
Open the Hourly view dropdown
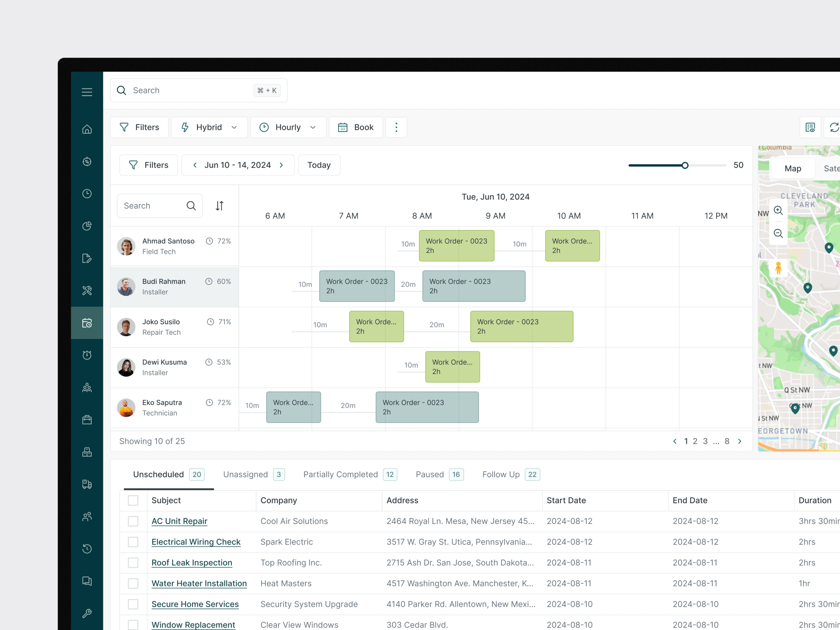[288, 127]
